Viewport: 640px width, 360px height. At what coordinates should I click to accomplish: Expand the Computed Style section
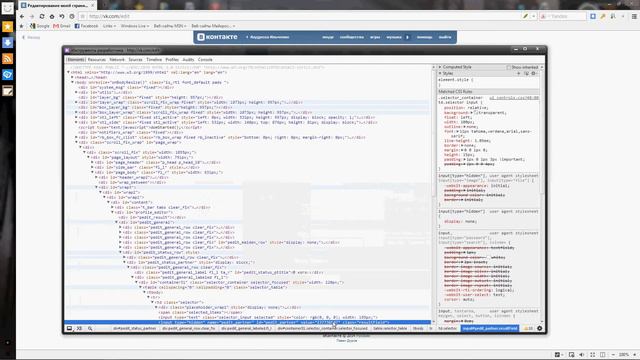coord(440,67)
